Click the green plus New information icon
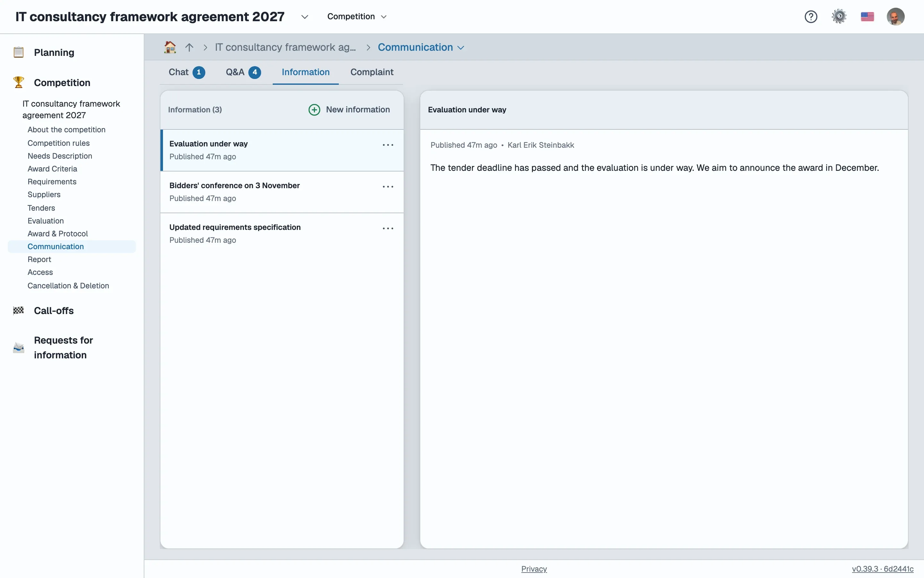Viewport: 924px width, 578px height. pos(314,110)
